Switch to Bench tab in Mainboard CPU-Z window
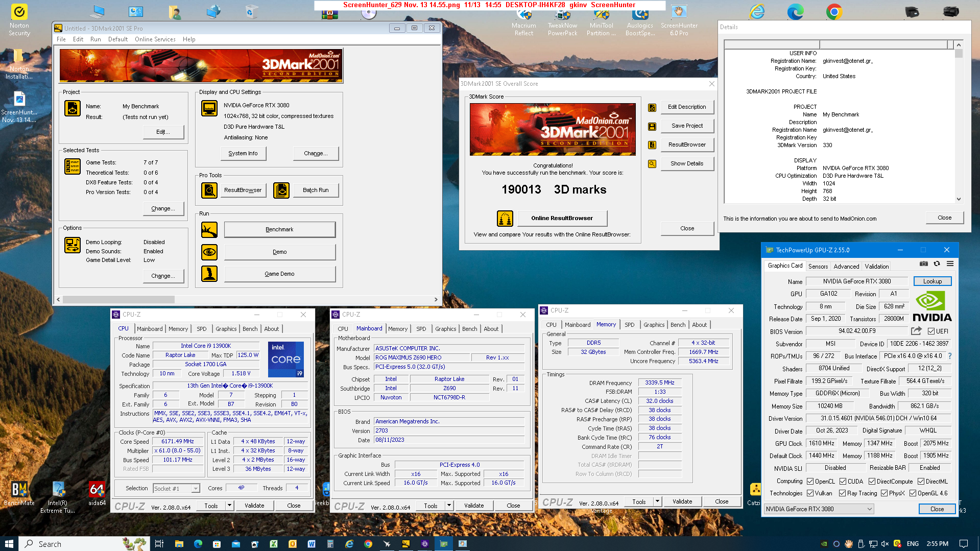The height and width of the screenshot is (551, 980). [x=469, y=329]
